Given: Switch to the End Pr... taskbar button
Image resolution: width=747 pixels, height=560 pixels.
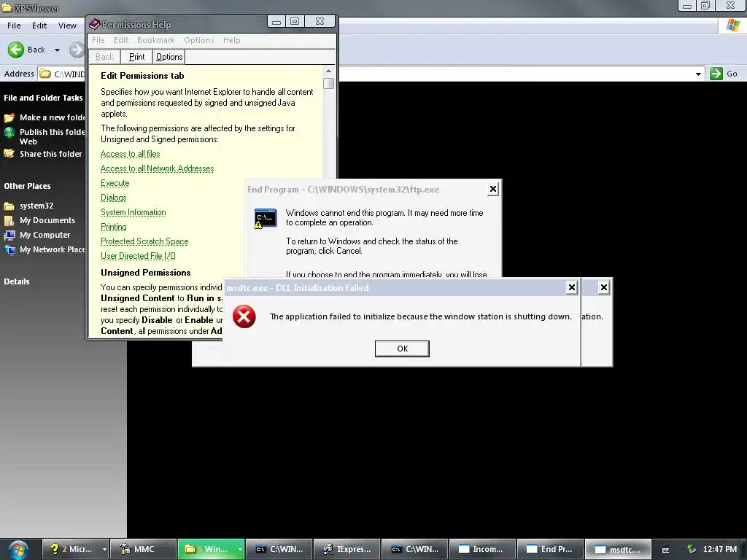Looking at the screenshot, I should (x=550, y=549).
